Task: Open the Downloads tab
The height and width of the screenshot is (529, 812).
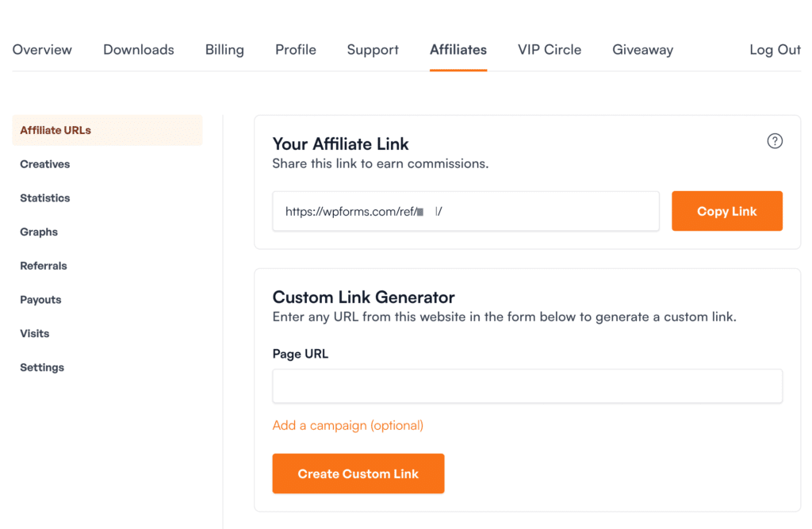Action: (138, 49)
